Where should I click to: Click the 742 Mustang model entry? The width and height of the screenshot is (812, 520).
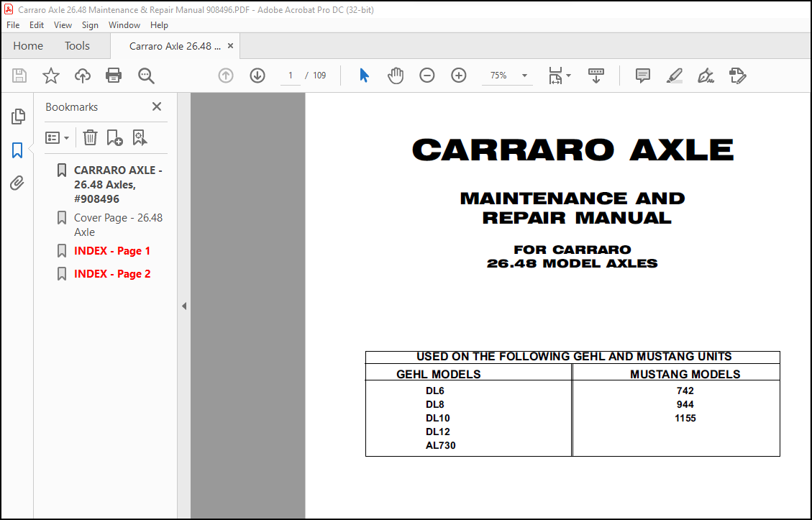685,391
